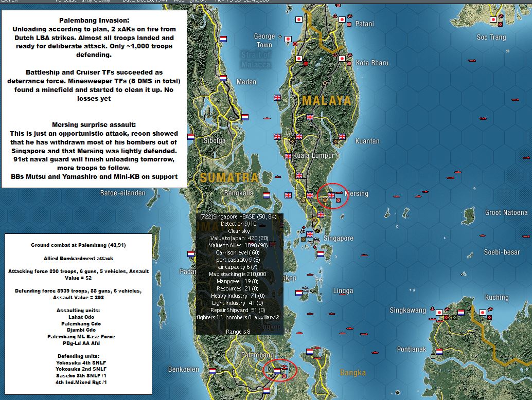Click the British flag base at Kuantan
Image resolution: width=532 pixels, height=400 pixels.
pos(342,137)
